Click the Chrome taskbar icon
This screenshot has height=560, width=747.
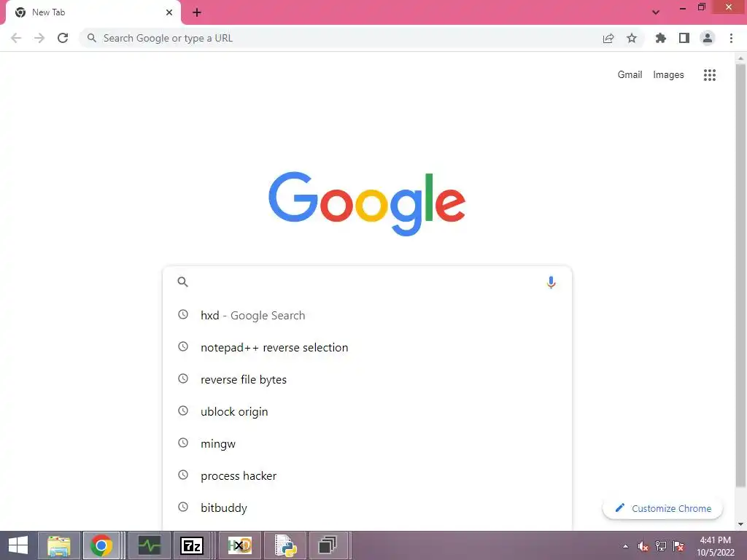click(x=101, y=545)
